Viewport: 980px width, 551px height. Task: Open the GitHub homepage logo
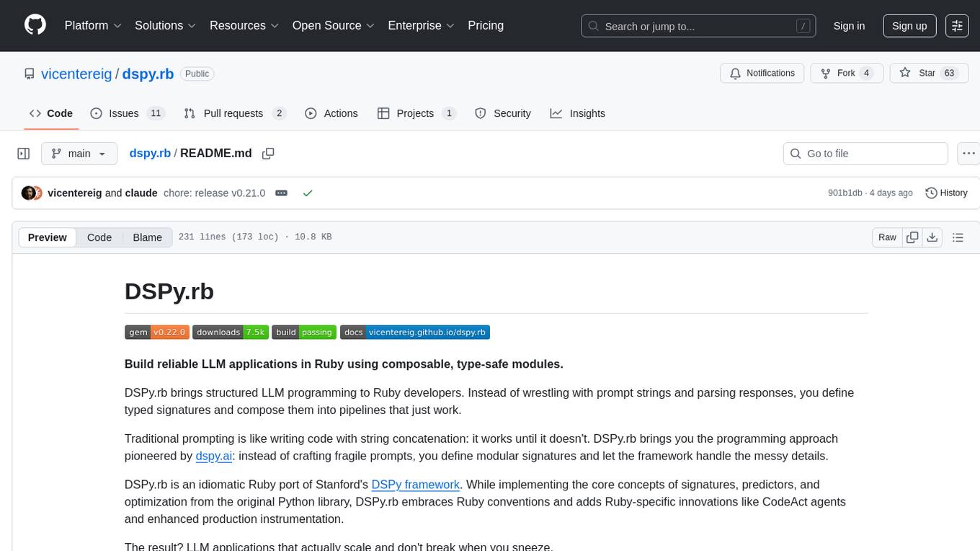pos(35,25)
